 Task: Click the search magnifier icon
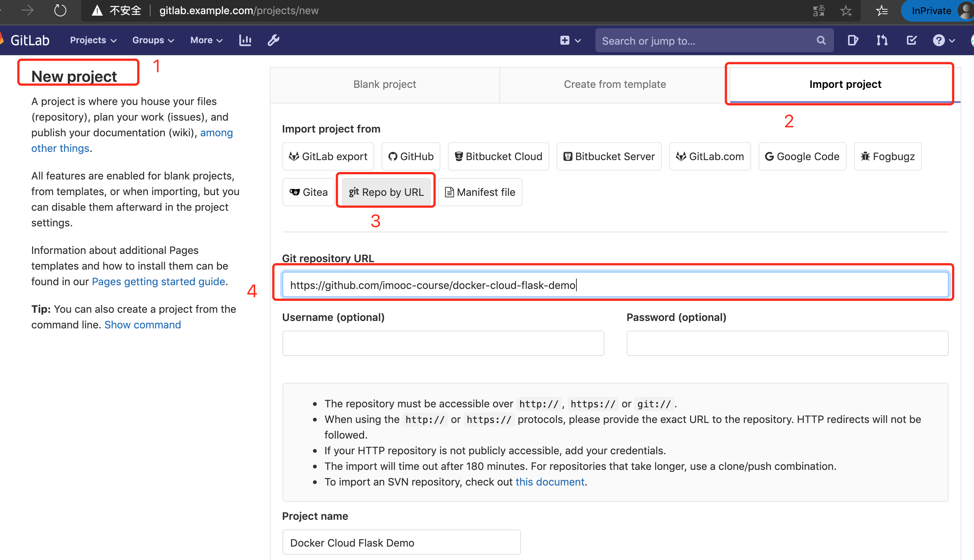pos(821,40)
